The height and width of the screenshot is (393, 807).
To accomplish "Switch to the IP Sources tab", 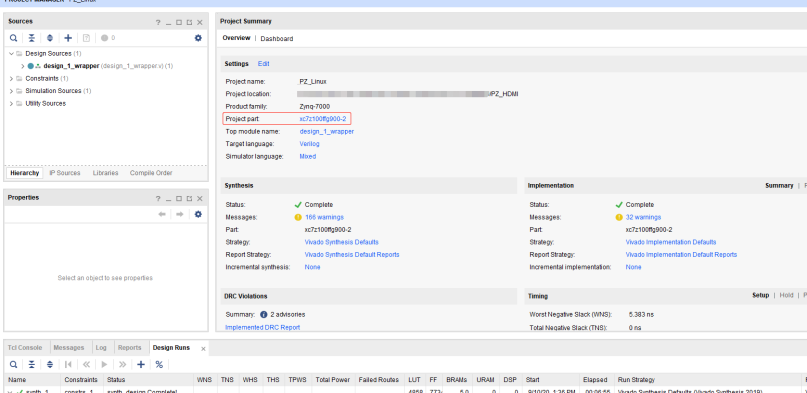I will pyautogui.click(x=65, y=173).
